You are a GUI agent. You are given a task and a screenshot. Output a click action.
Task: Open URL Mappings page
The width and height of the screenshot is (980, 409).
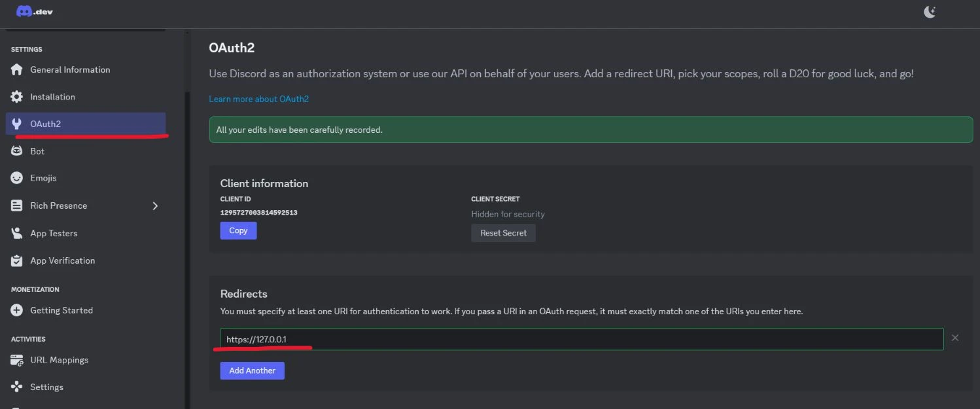[x=86, y=360]
